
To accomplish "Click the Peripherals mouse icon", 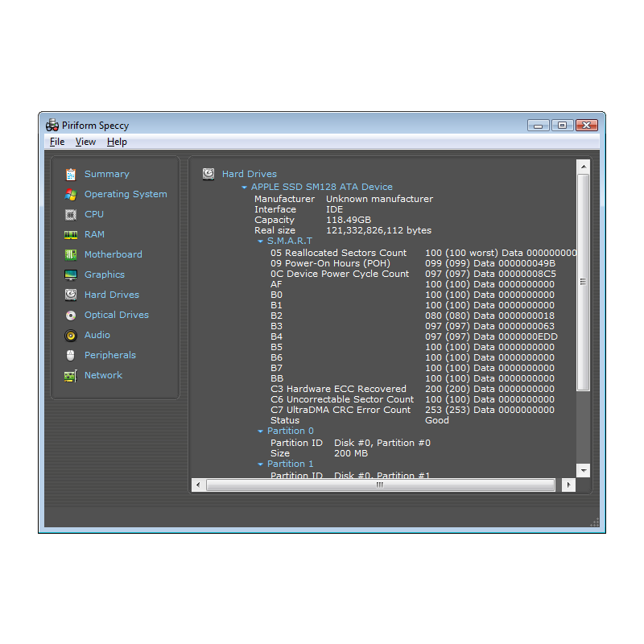I will (x=71, y=355).
